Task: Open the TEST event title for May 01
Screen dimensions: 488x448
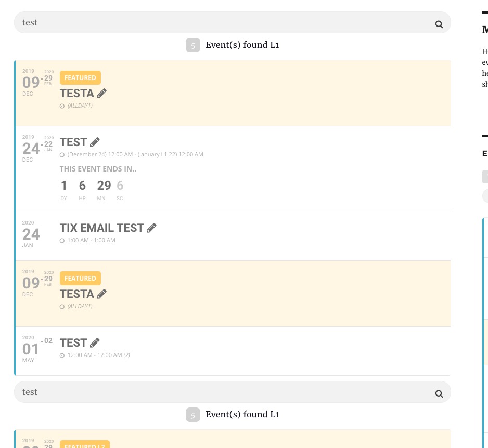Action: (73, 343)
